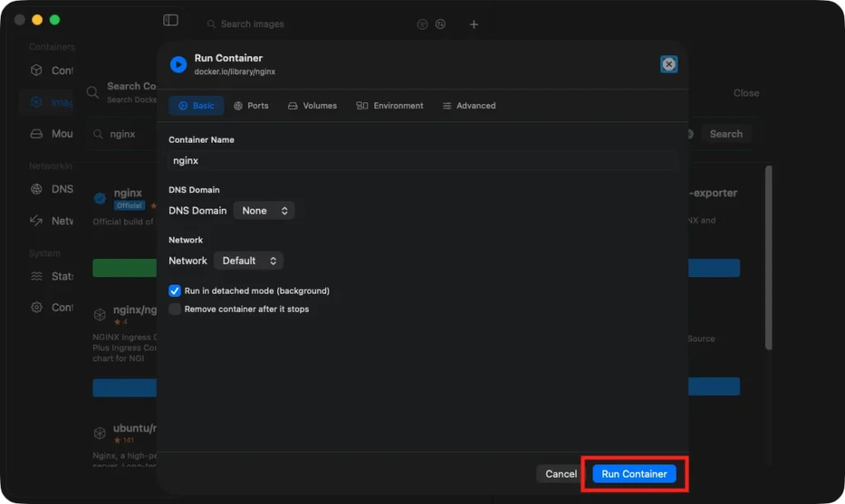Click the magnifier icon beside Search Containers
Viewport: 845px width, 504px height.
(92, 92)
